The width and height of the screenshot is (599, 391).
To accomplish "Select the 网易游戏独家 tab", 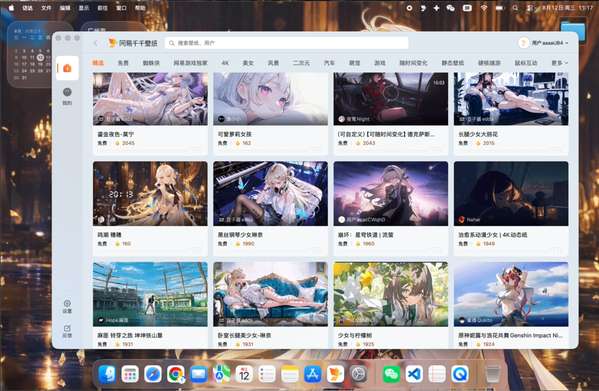I will point(191,63).
